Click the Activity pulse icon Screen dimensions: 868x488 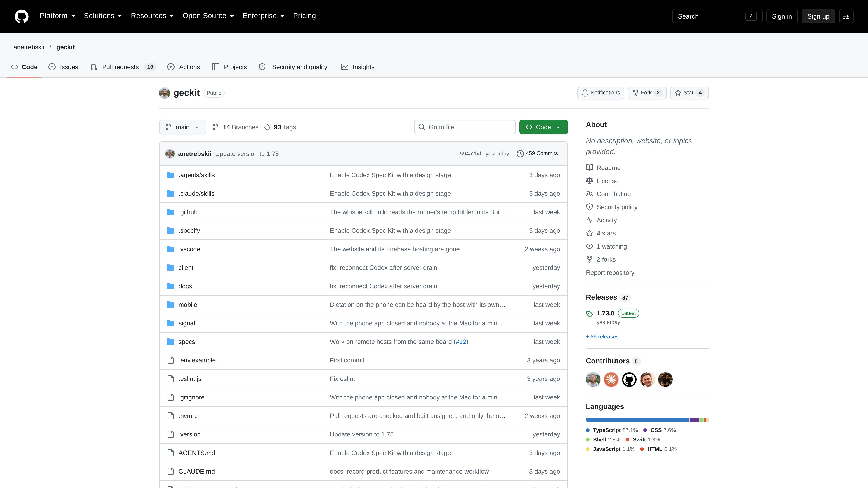point(589,220)
